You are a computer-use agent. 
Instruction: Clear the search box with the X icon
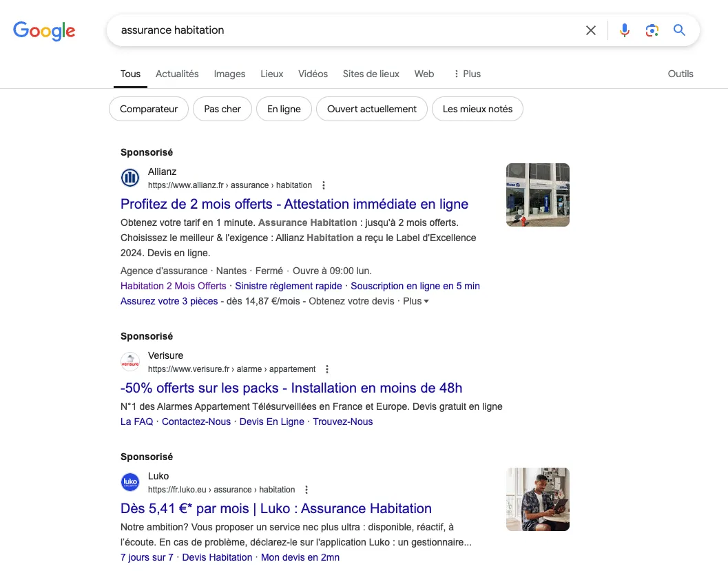coord(590,30)
